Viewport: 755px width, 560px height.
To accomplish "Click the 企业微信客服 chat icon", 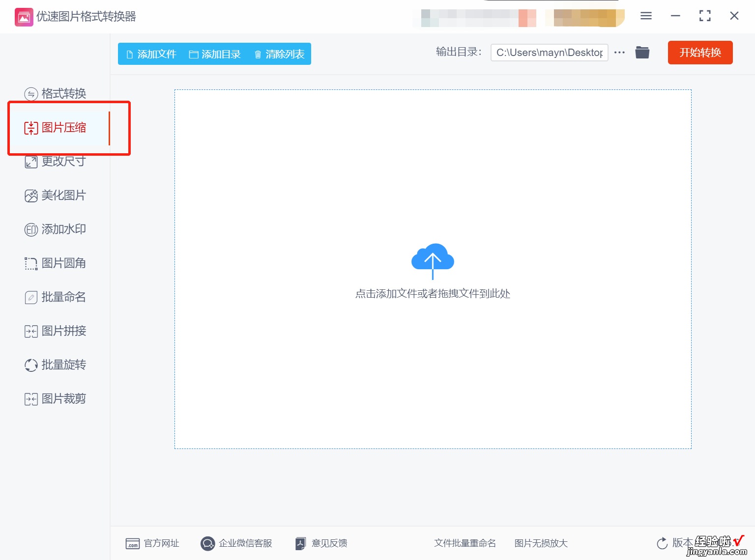I will (x=208, y=543).
